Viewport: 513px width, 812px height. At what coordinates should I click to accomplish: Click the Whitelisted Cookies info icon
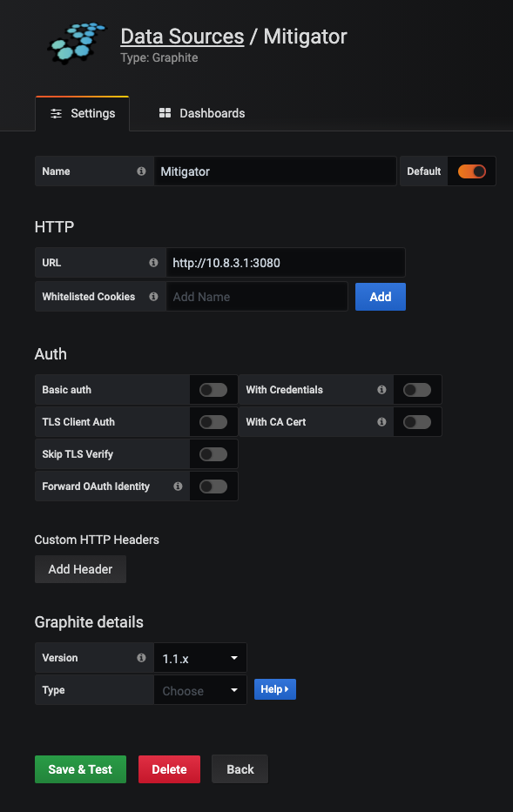[153, 296]
